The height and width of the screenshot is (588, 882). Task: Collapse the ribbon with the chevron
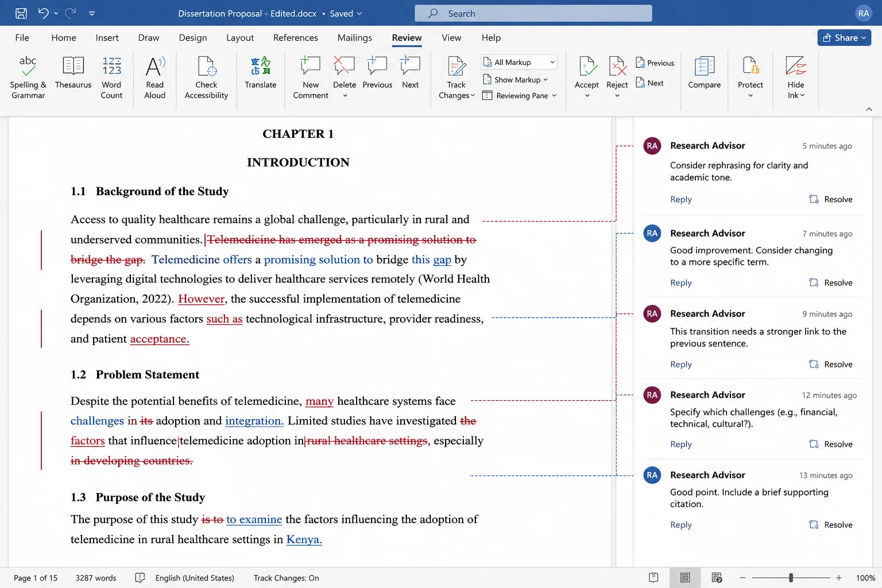[x=869, y=109]
